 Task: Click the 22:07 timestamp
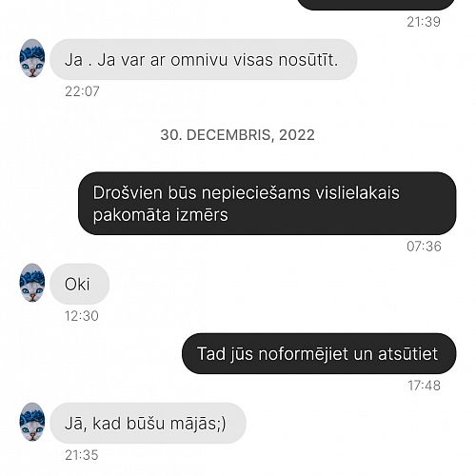coord(82,91)
